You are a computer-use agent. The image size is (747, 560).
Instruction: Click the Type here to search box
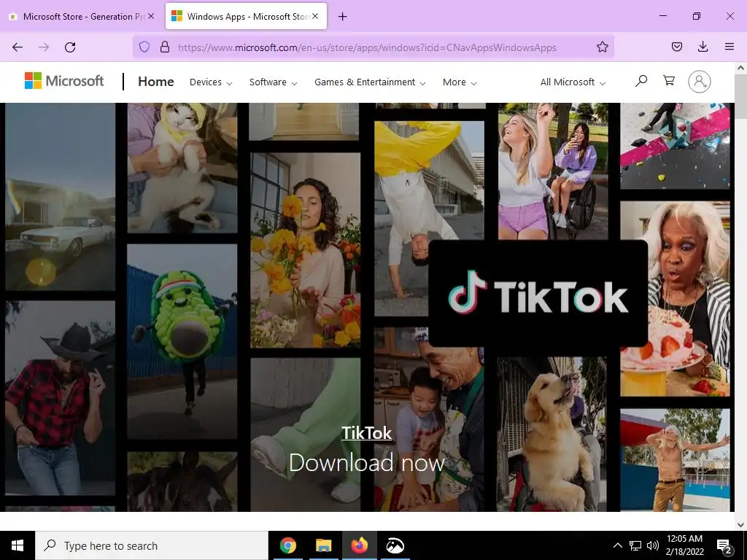tap(152, 545)
